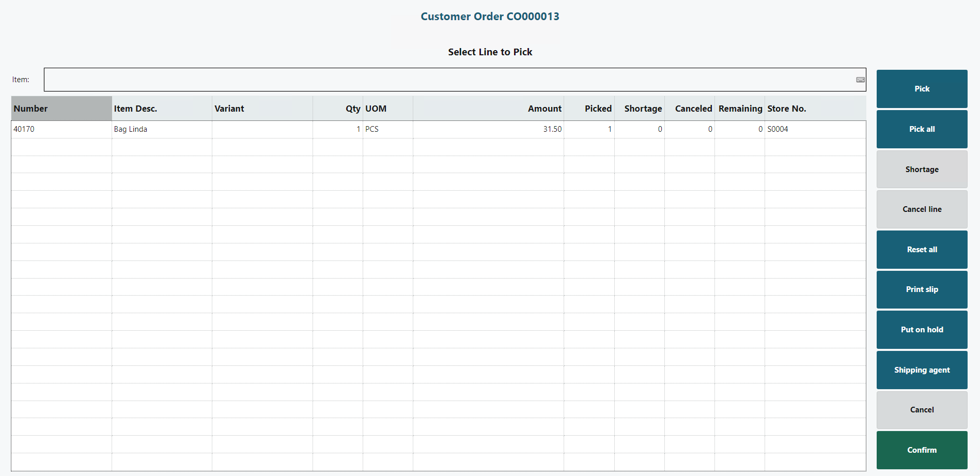Confirm the order with green Confirm button
Viewport: 980px width, 476px height.
(x=922, y=450)
